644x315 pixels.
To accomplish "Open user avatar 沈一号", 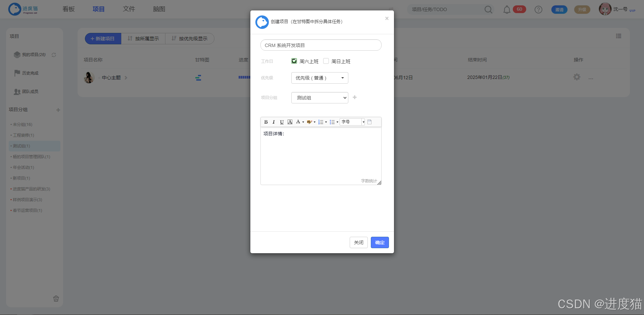I will click(x=605, y=9).
